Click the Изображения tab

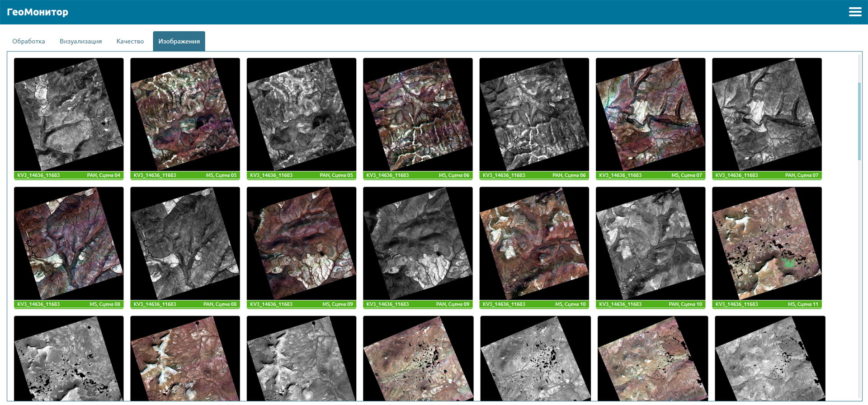click(179, 41)
